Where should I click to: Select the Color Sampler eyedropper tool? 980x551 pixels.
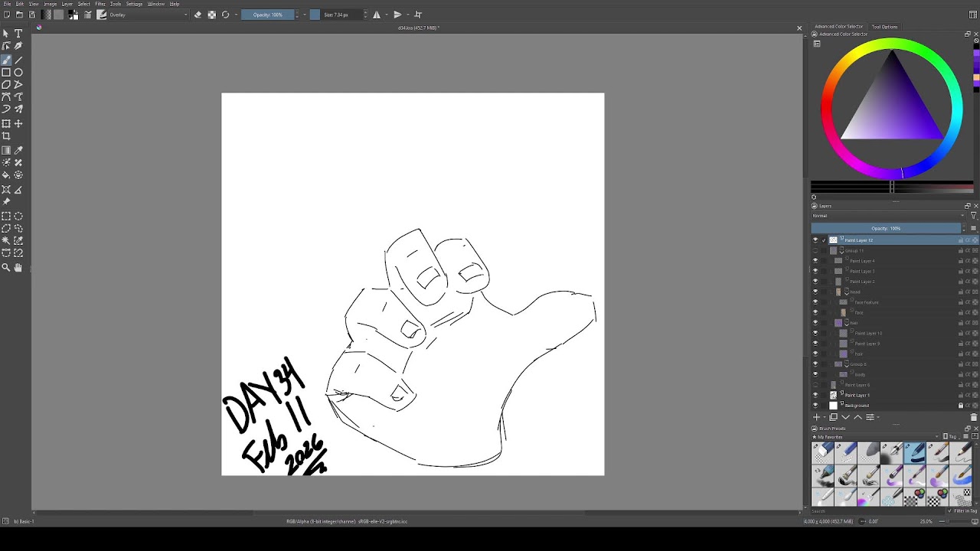pyautogui.click(x=18, y=150)
